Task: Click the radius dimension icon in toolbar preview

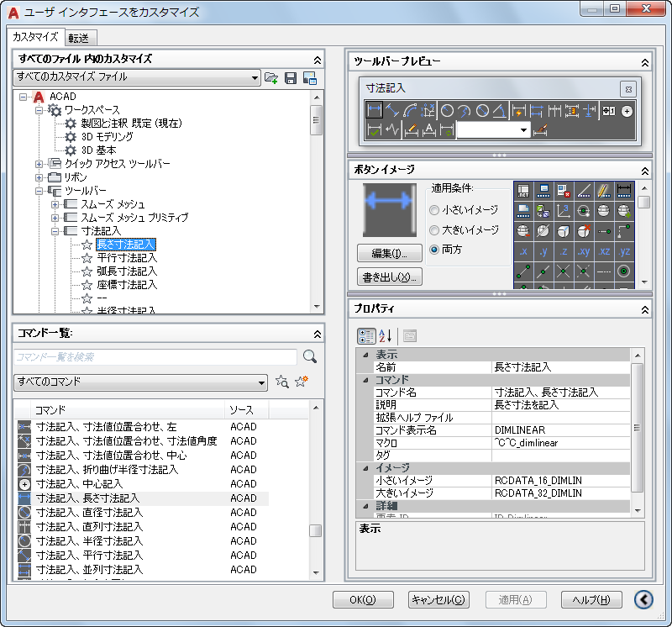Action: coord(447,111)
